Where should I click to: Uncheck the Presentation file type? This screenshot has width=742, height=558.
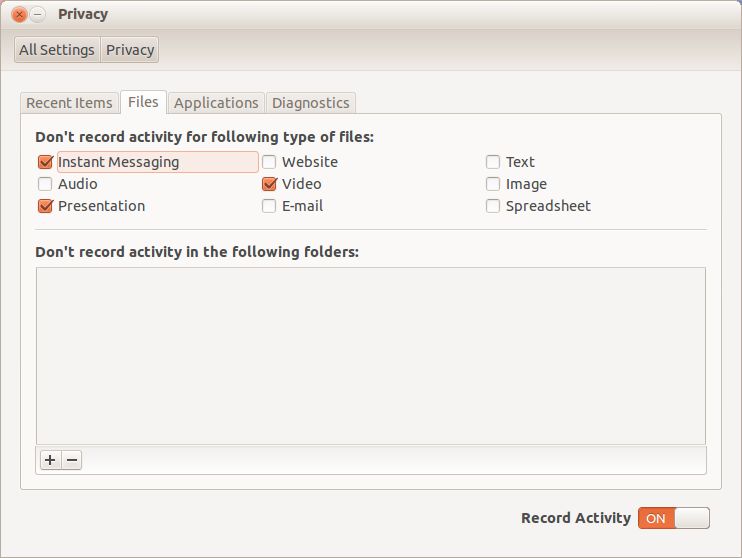[x=45, y=206]
